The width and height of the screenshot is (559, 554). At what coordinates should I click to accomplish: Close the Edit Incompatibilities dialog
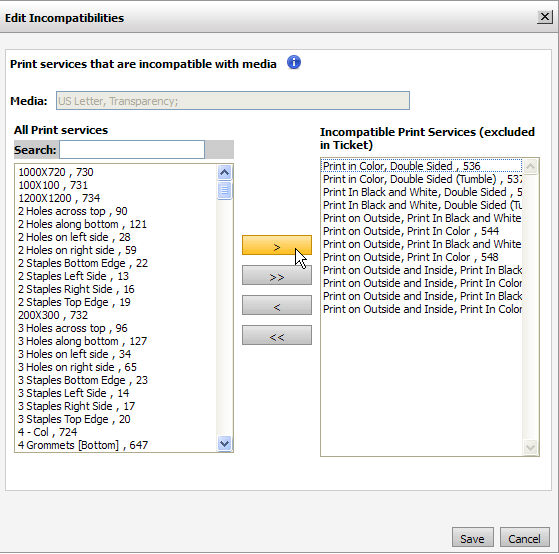coord(544,17)
